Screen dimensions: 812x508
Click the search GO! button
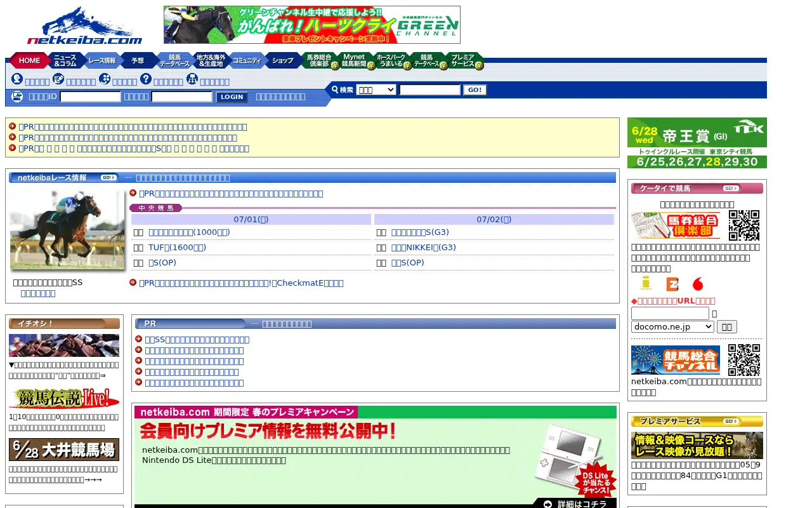(x=475, y=90)
